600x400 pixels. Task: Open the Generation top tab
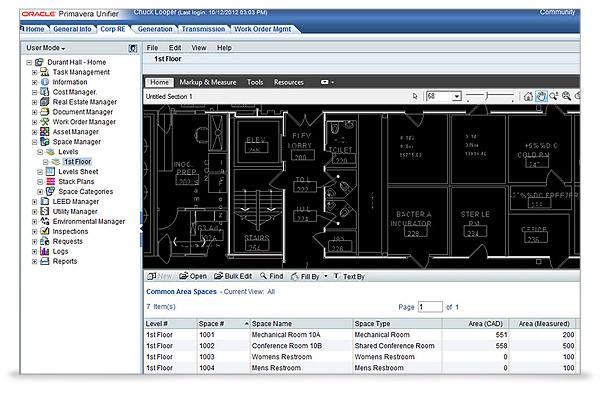tap(155, 29)
